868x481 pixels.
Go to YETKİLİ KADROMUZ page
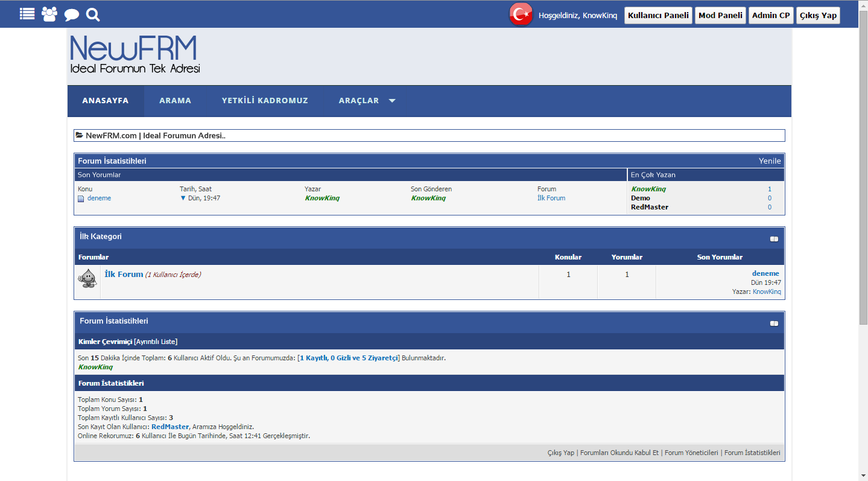[x=265, y=101]
